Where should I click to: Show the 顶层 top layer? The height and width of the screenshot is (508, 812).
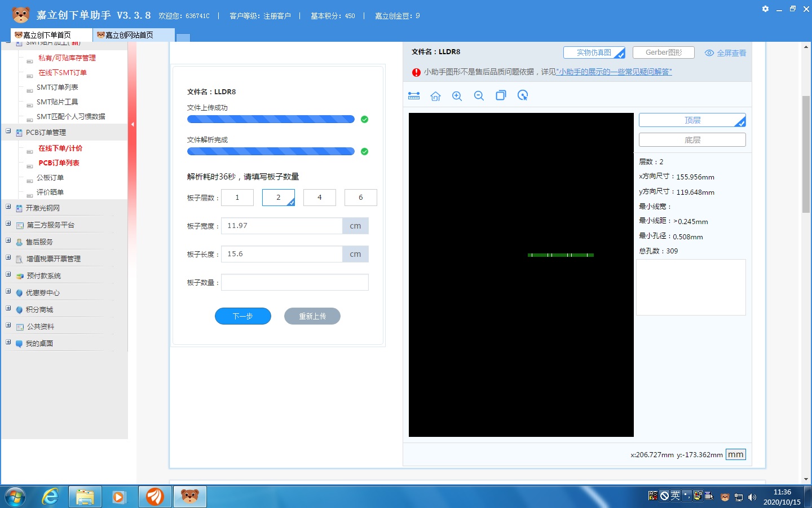click(x=692, y=120)
